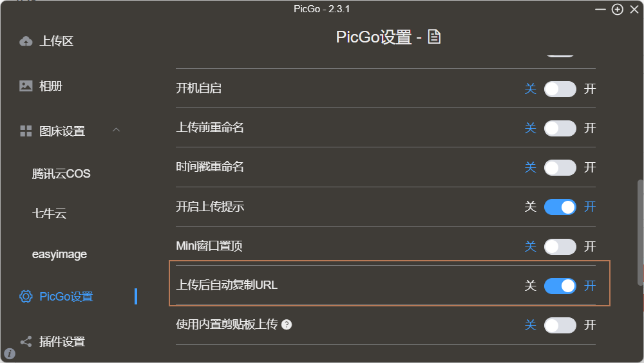Screen dimensions: 644x363
Task: Click the info icon in bottom-left corner
Action: tap(10, 353)
